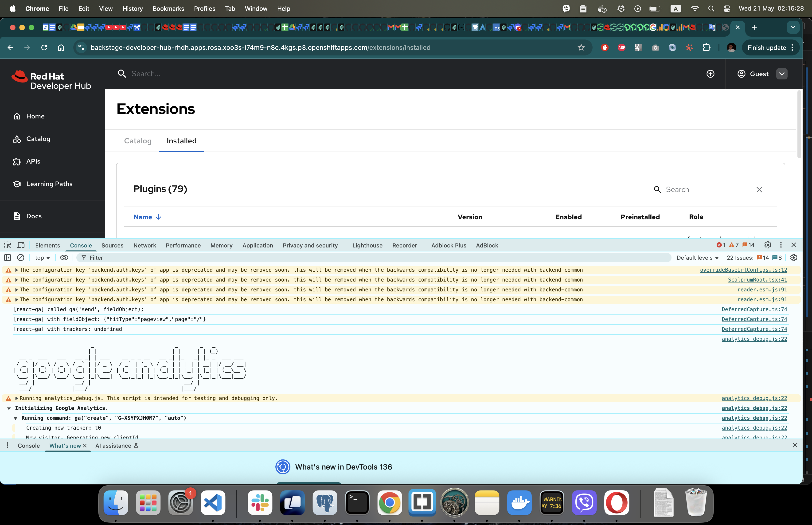This screenshot has height=525, width=812.
Task: Toggle the device toolbar icon
Action: click(21, 245)
